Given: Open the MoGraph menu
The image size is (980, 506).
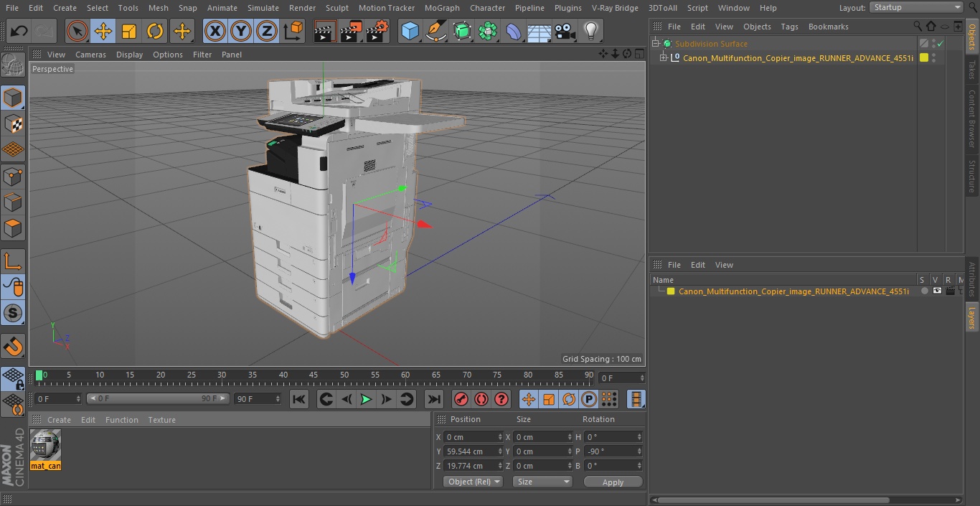Looking at the screenshot, I should pos(442,8).
